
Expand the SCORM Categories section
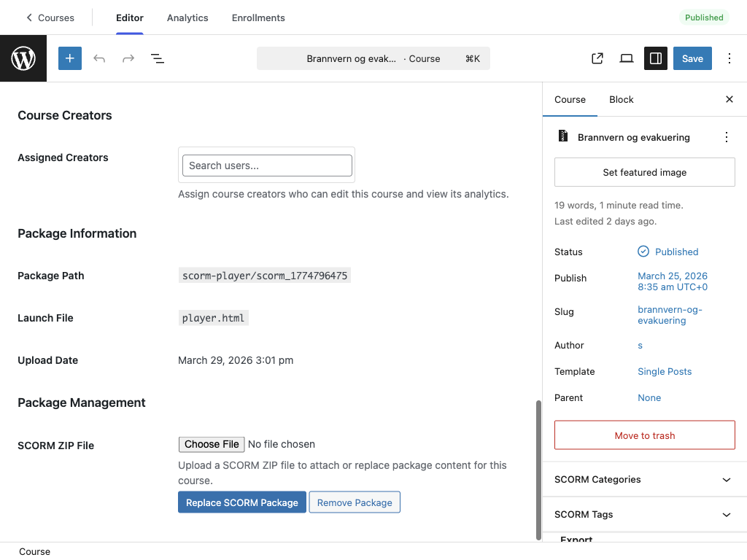coord(726,479)
